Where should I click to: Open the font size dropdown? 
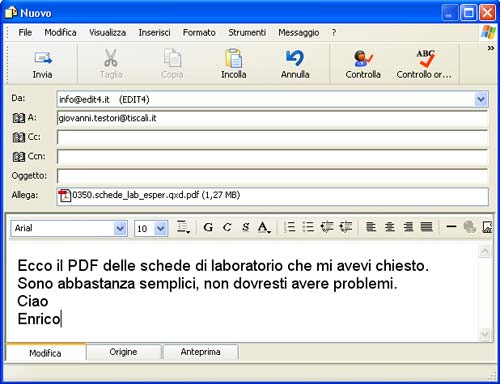pos(161,229)
